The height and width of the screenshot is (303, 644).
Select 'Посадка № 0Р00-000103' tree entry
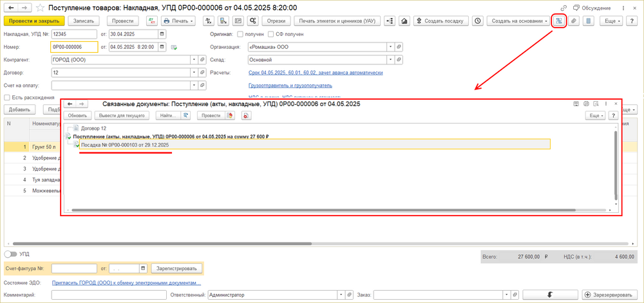coord(125,145)
